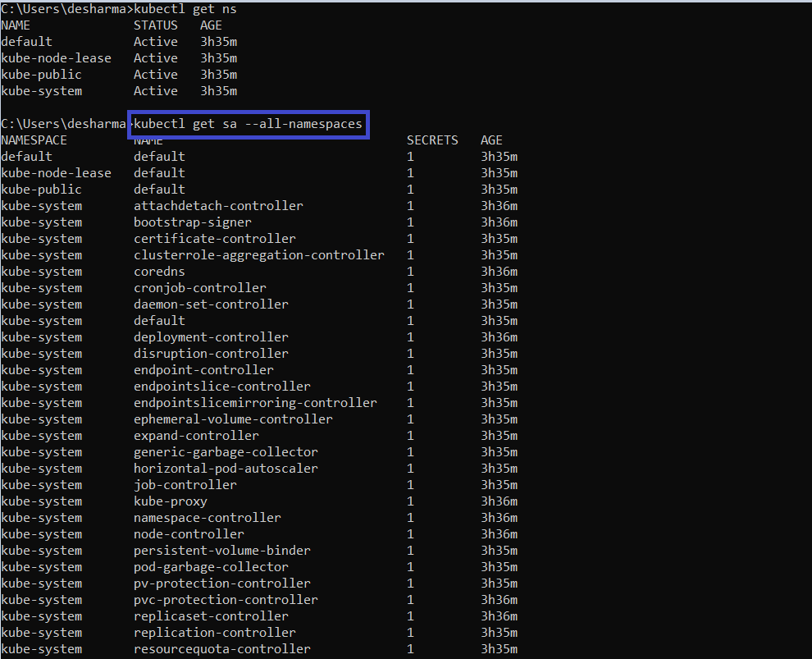The width and height of the screenshot is (812, 659).
Task: Click the cronjob-controller service account
Action: (200, 288)
